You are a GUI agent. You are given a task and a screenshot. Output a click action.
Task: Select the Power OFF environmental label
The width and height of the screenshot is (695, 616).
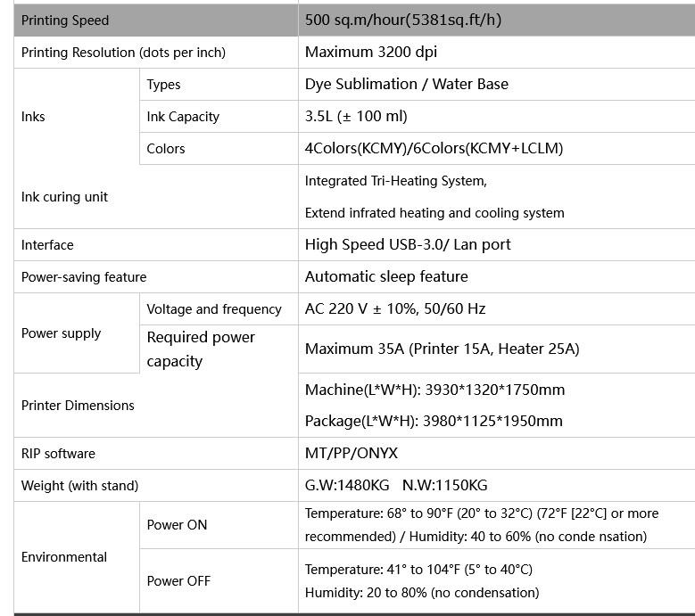(x=178, y=581)
